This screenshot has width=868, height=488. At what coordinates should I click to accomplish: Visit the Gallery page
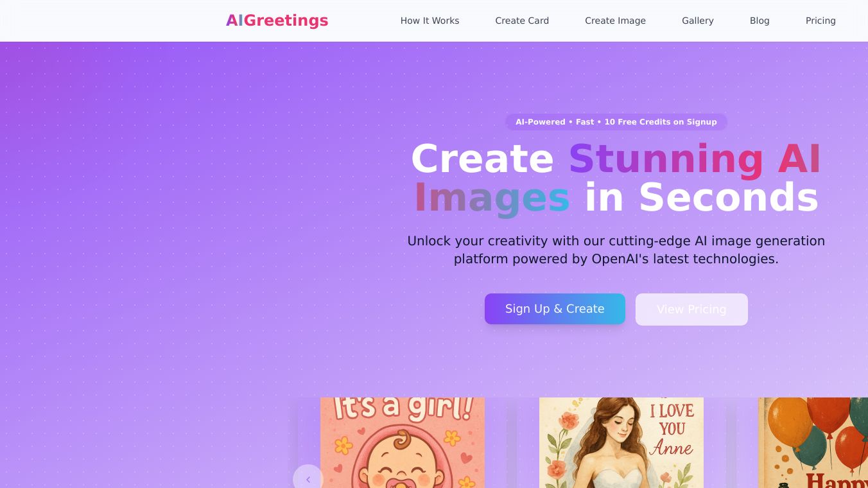[698, 21]
